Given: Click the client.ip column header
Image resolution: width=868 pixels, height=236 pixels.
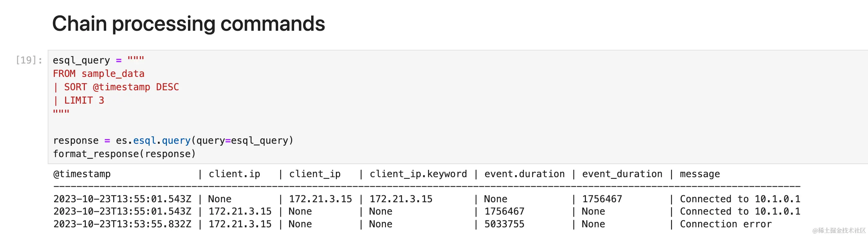Looking at the screenshot, I should point(234,174).
